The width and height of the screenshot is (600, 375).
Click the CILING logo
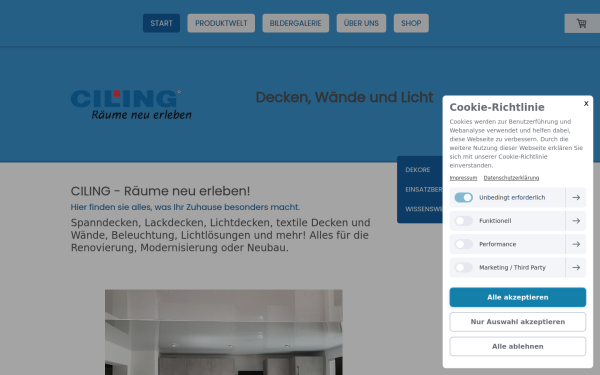click(x=131, y=104)
